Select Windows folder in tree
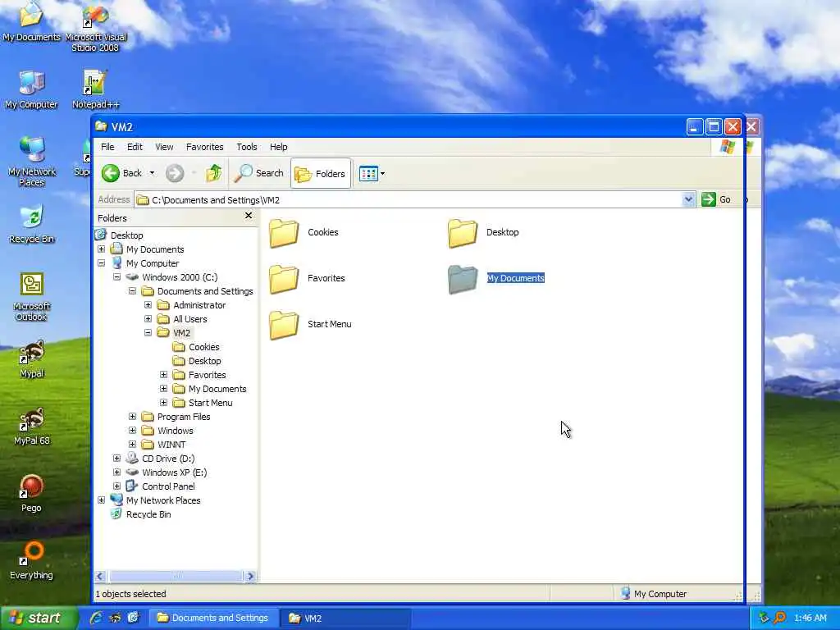Image resolution: width=840 pixels, height=630 pixels. click(176, 431)
